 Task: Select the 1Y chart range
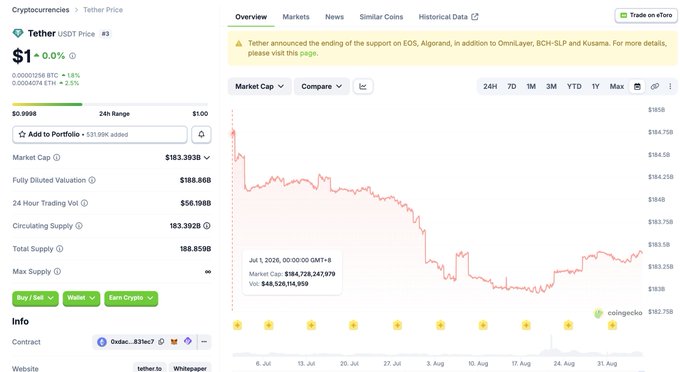[x=595, y=86]
